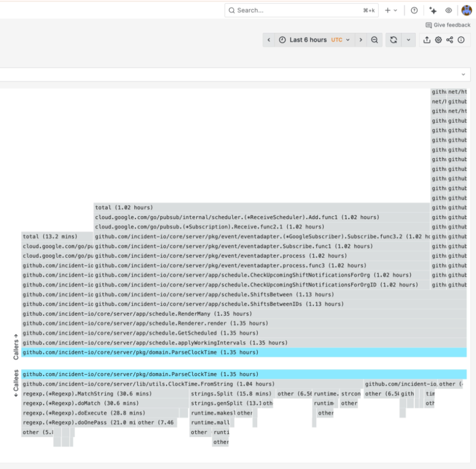476x469 pixels.
Task: Expand the collapsed panel row chevron
Action: point(463,74)
